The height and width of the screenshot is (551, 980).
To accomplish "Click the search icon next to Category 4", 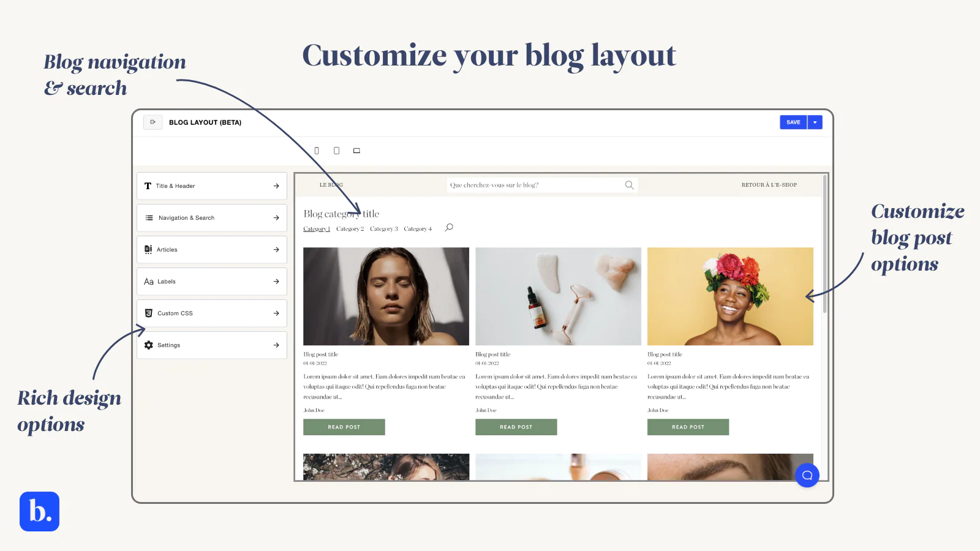I will (x=449, y=227).
